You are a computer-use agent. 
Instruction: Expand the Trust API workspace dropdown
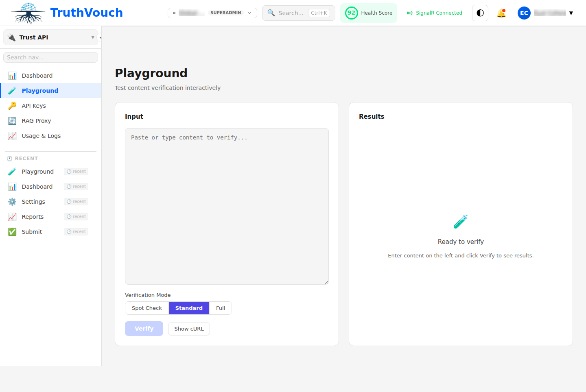coord(50,37)
